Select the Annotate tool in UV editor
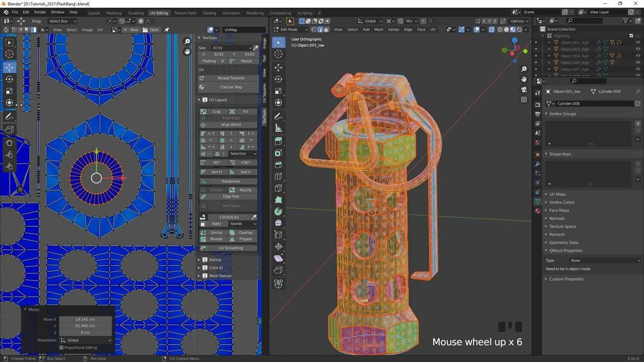The height and width of the screenshot is (362, 644). (10, 117)
